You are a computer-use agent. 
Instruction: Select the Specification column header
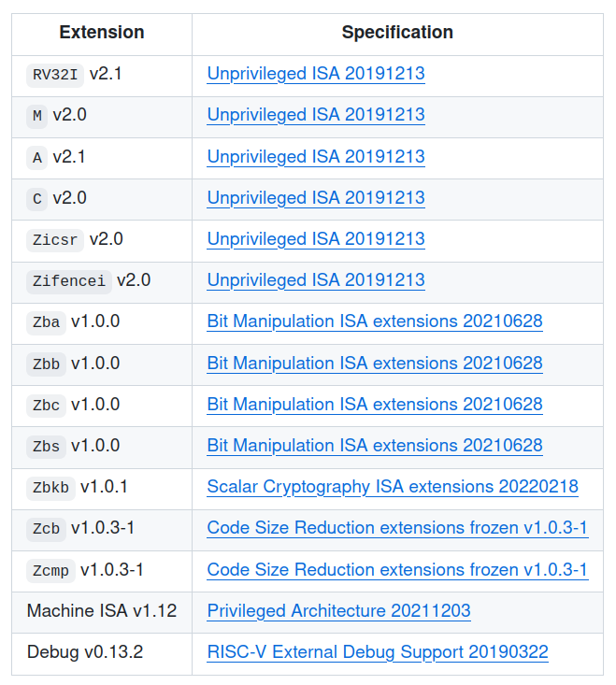pos(397,33)
